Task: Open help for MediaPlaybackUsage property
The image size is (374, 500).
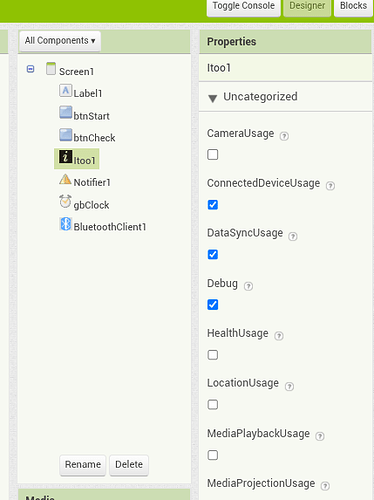Action: pos(320,436)
